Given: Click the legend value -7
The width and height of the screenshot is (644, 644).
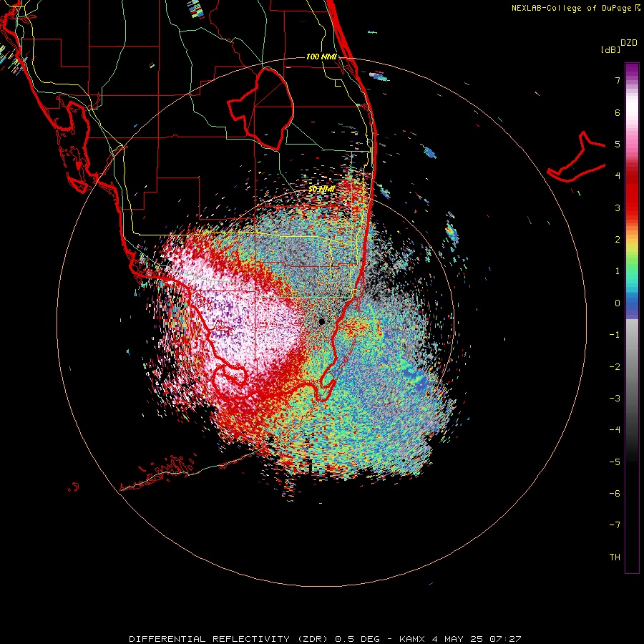Looking at the screenshot, I should pos(615,525).
